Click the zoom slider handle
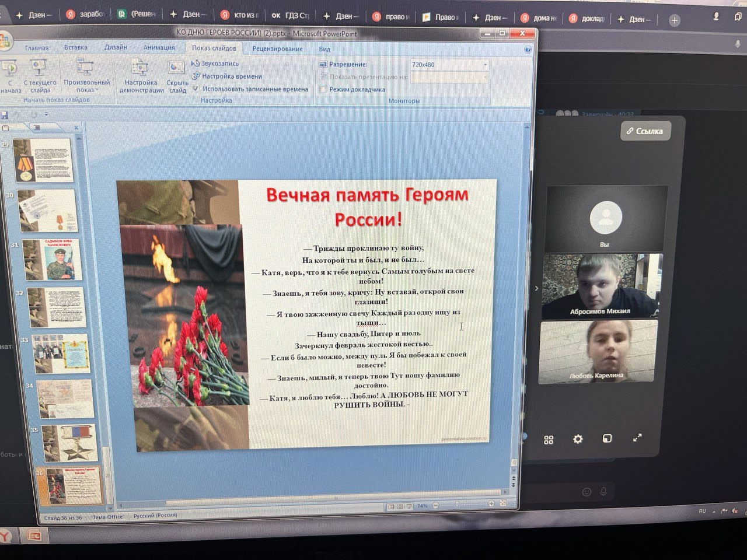 457,505
